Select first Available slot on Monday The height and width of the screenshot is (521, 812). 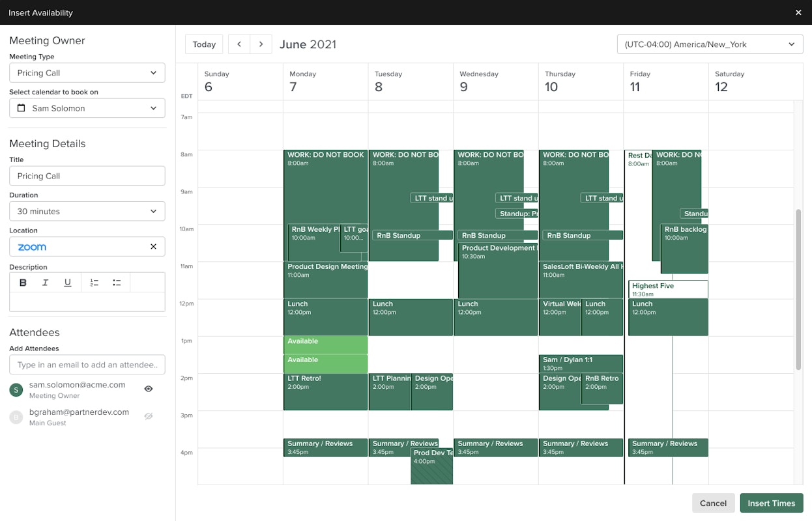tap(325, 345)
